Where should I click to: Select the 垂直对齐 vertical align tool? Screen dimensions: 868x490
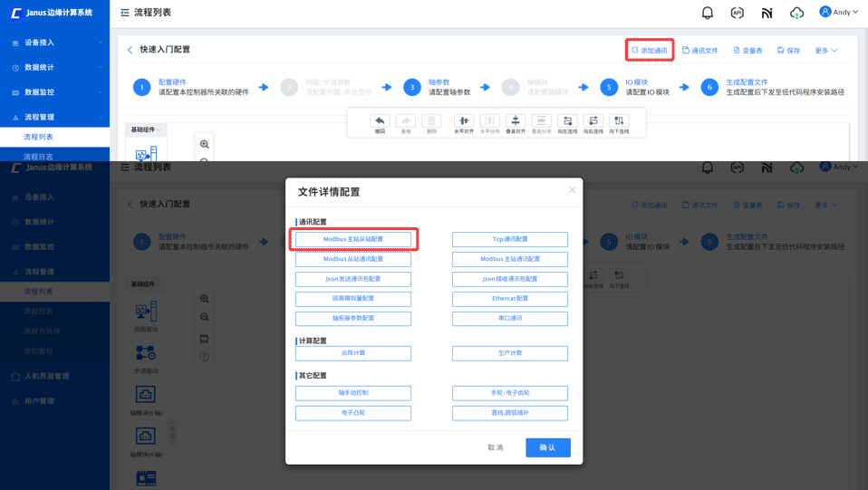pos(516,121)
